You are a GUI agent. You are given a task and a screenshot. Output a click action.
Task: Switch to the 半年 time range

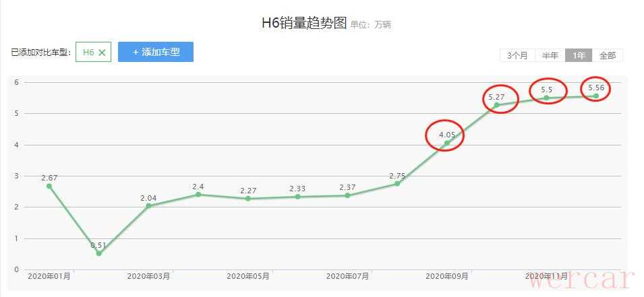tap(550, 55)
